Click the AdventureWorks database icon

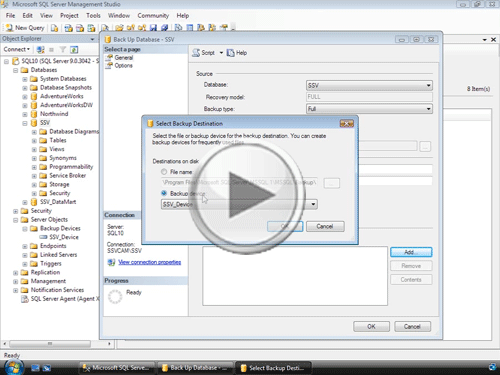tap(34, 96)
